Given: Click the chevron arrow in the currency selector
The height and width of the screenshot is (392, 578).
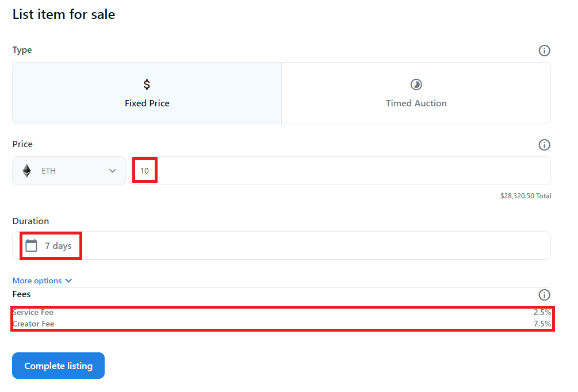Looking at the screenshot, I should coord(112,171).
